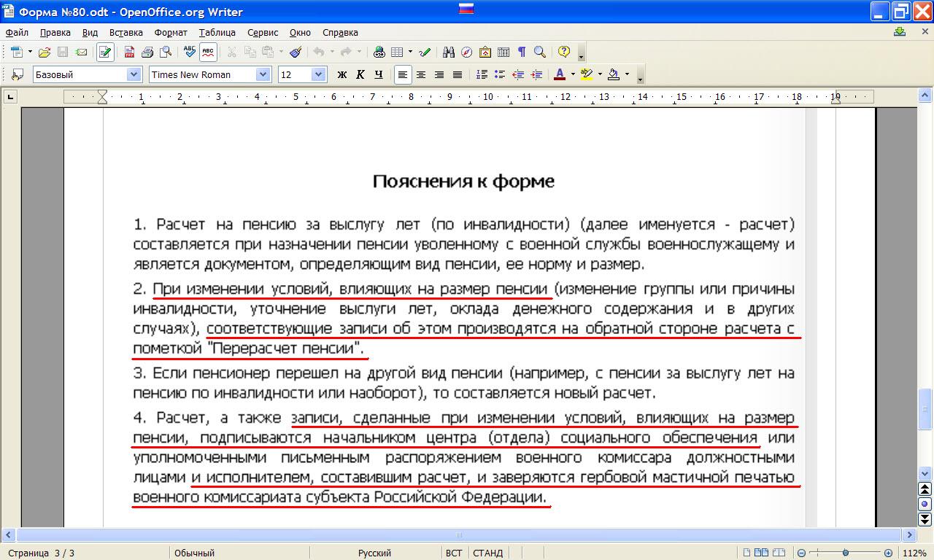Click the zoom out minus button
The image size is (934, 560).
[x=802, y=553]
